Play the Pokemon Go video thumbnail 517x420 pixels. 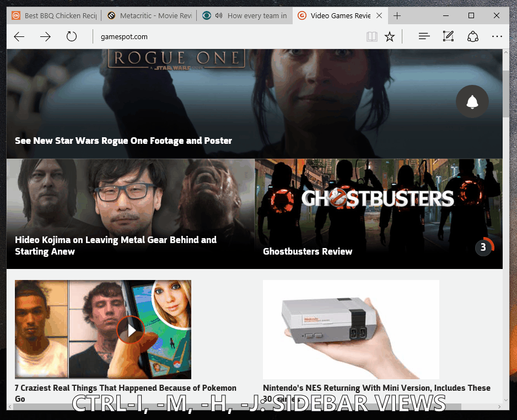pos(131,330)
